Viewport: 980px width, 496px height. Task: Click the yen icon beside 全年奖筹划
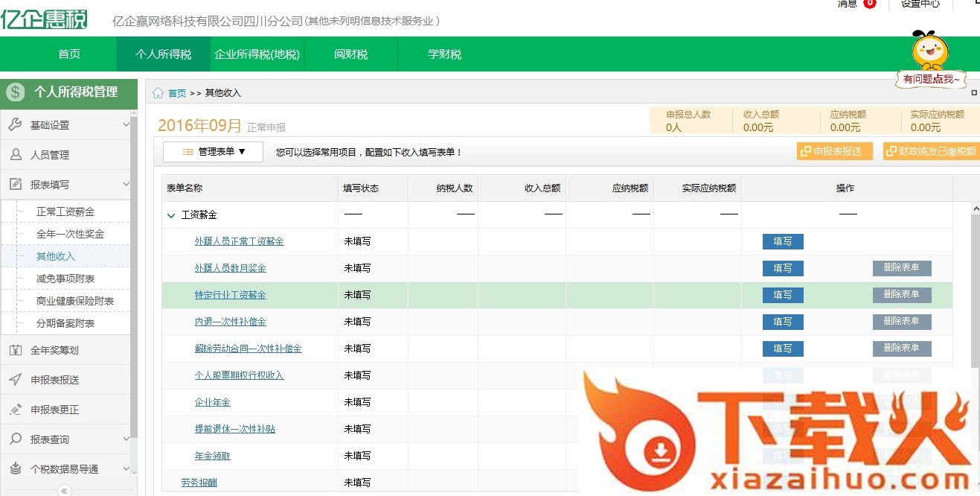pos(15,350)
